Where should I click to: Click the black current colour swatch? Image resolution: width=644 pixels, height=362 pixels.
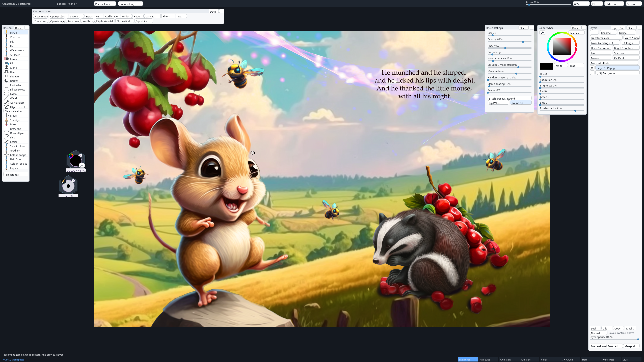click(546, 66)
